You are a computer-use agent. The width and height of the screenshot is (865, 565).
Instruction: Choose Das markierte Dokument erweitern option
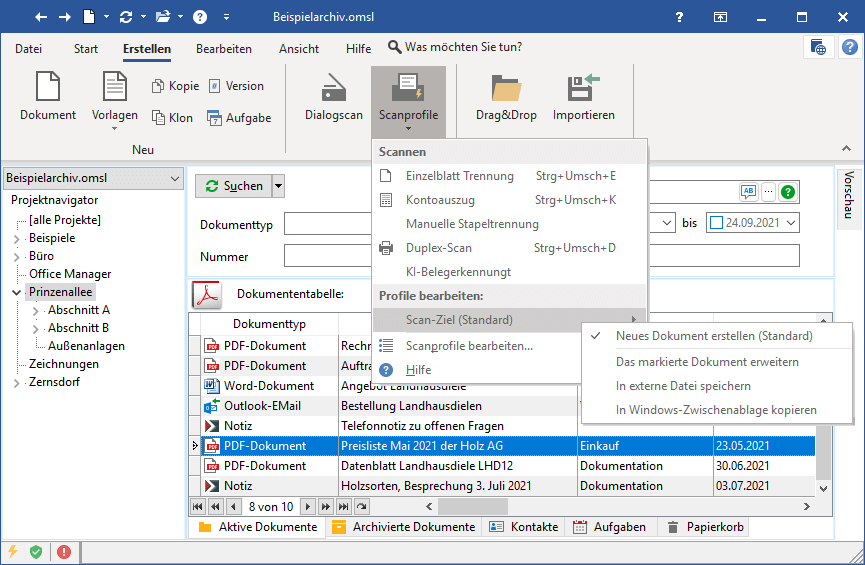coord(706,362)
